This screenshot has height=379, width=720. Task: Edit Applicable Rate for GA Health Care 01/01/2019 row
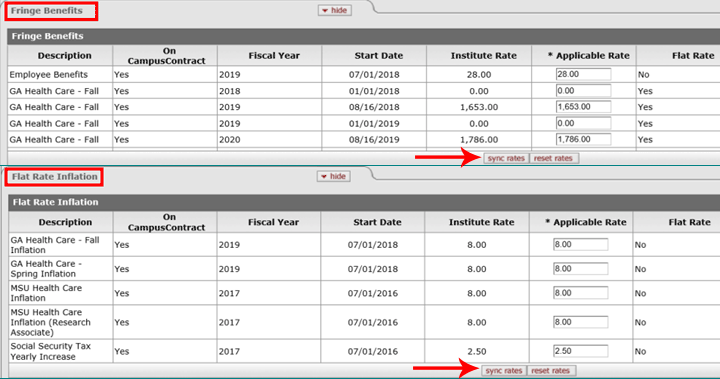[x=583, y=124]
